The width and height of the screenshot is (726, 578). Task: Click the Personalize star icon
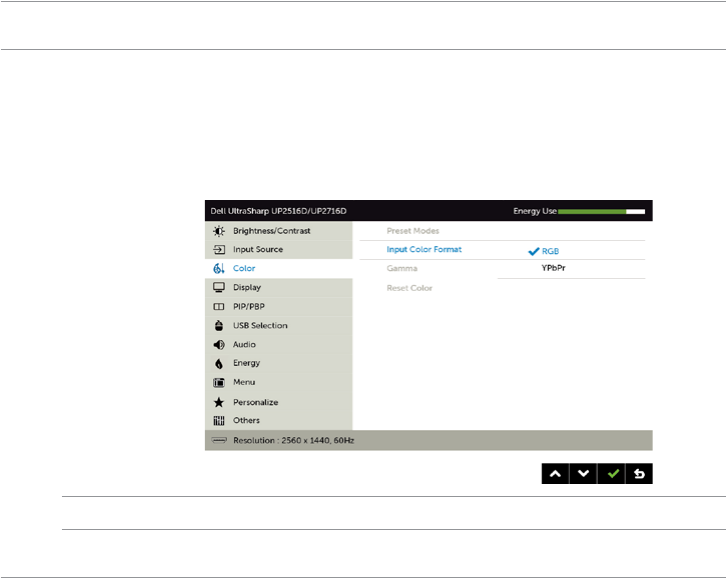(x=219, y=402)
